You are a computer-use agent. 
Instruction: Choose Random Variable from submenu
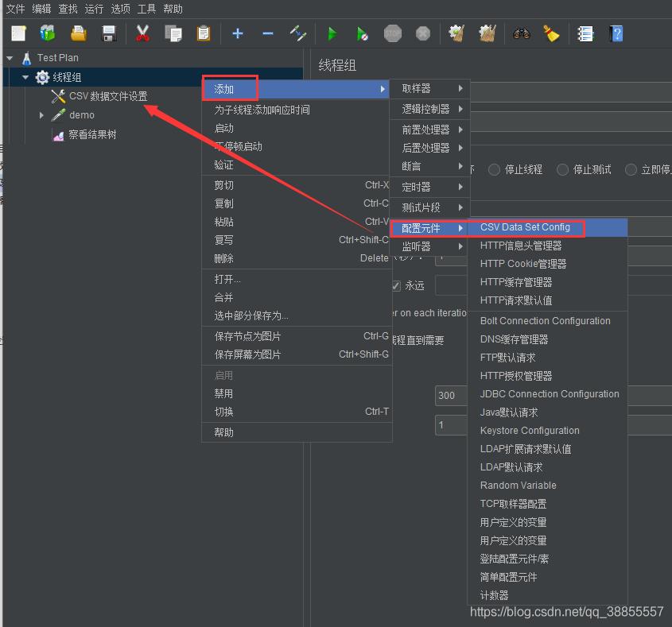point(547,486)
